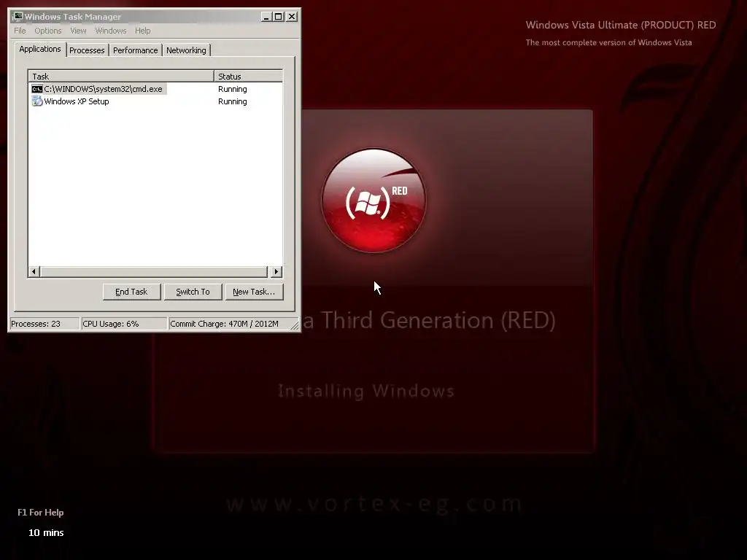
Task: Click the Task Manager title bar icon
Action: tap(18, 17)
